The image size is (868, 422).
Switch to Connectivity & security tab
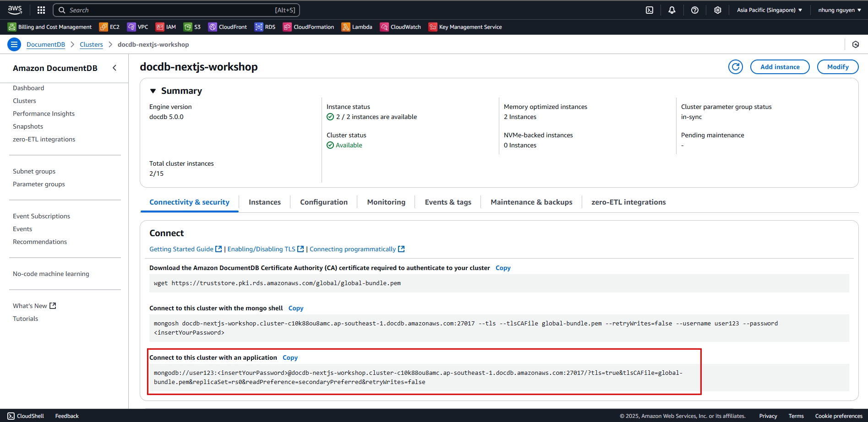tap(189, 202)
